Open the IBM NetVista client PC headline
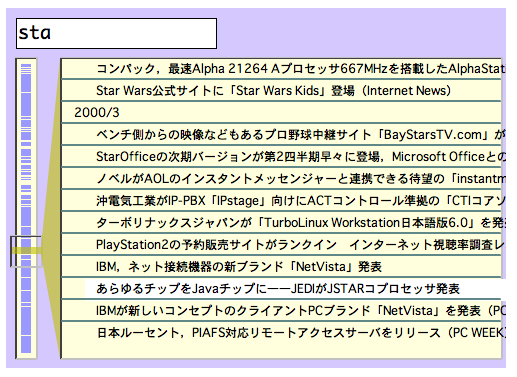Image resolution: width=517 pixels, height=377 pixels. point(282,310)
